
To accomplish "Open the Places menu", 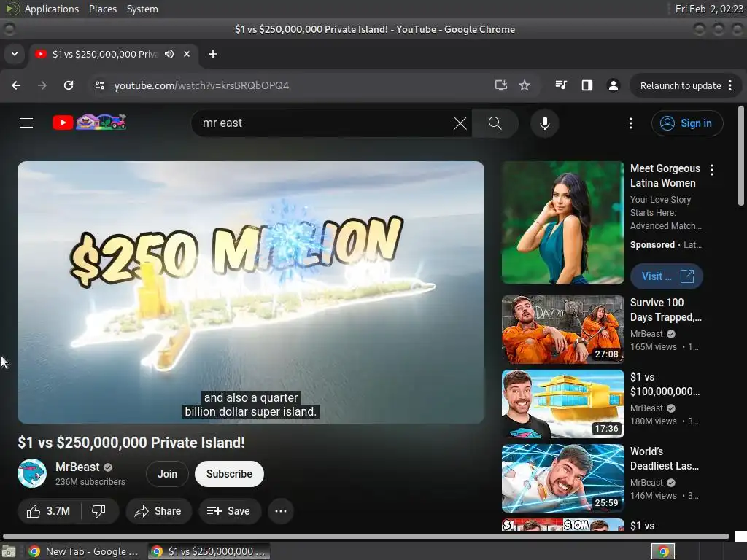I will pos(102,9).
